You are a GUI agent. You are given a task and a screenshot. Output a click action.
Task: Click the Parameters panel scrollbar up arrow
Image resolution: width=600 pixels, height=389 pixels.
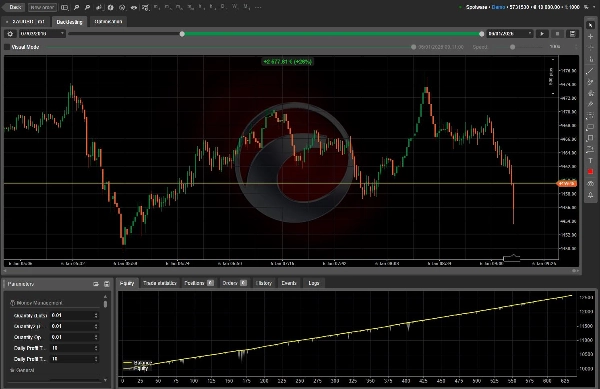click(x=105, y=296)
